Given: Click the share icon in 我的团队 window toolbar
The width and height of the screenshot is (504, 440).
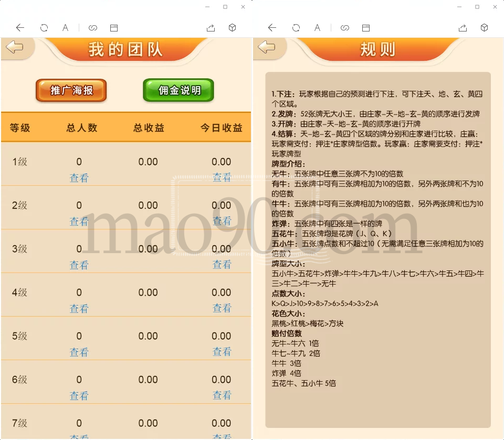Looking at the screenshot, I should 211,28.
